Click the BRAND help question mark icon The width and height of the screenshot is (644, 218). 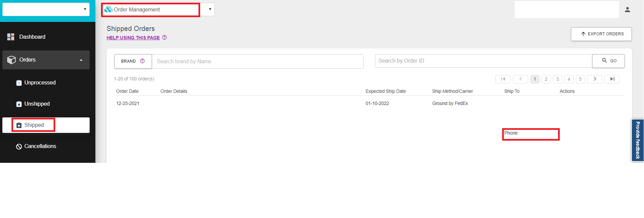click(142, 61)
